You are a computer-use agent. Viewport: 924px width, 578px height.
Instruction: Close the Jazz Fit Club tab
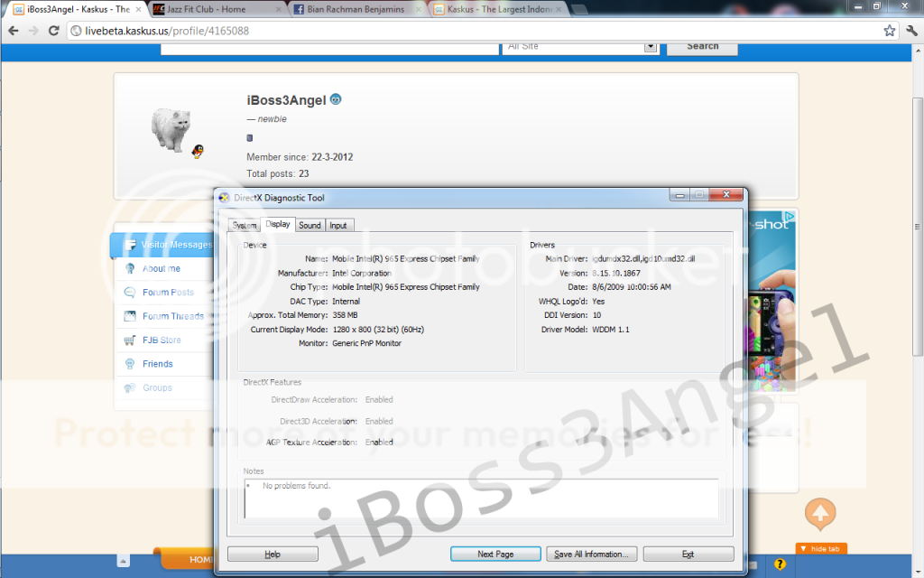pyautogui.click(x=279, y=9)
